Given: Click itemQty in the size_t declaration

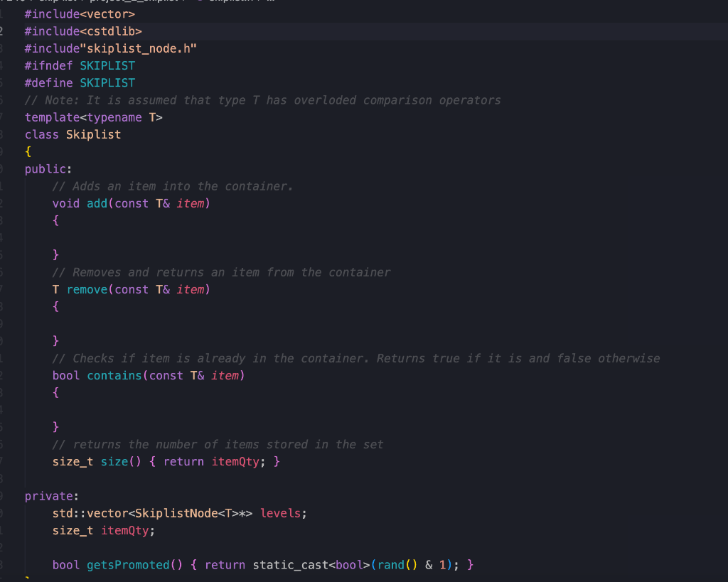Looking at the screenshot, I should [x=125, y=531].
